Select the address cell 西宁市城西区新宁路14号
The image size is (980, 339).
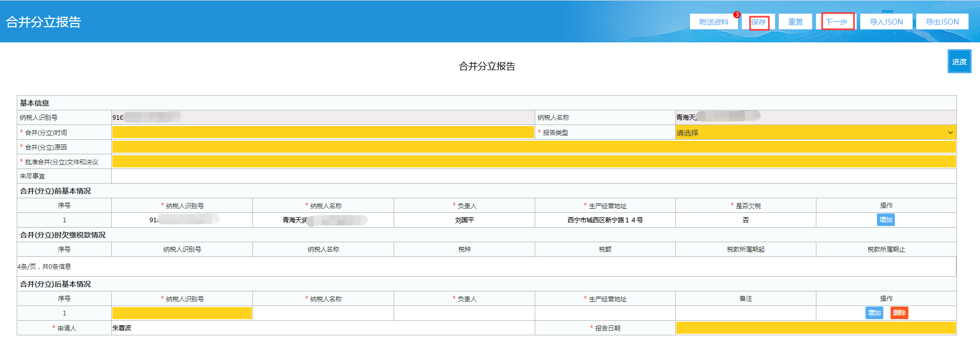(605, 220)
